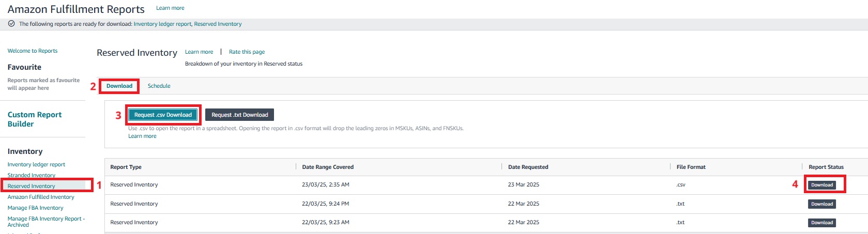Download the 22/03/25 9:24 PM .txt report

click(822, 204)
